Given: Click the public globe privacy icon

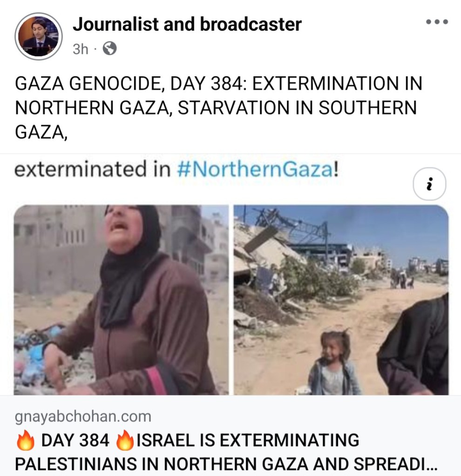Looking at the screenshot, I should [109, 48].
